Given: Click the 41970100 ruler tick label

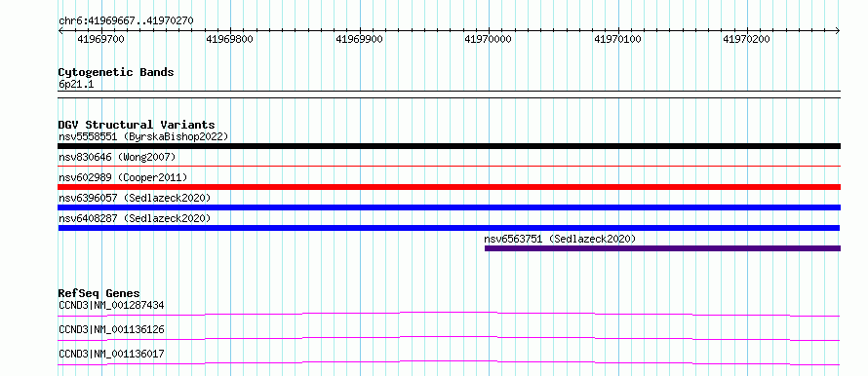Looking at the screenshot, I should click(617, 39).
